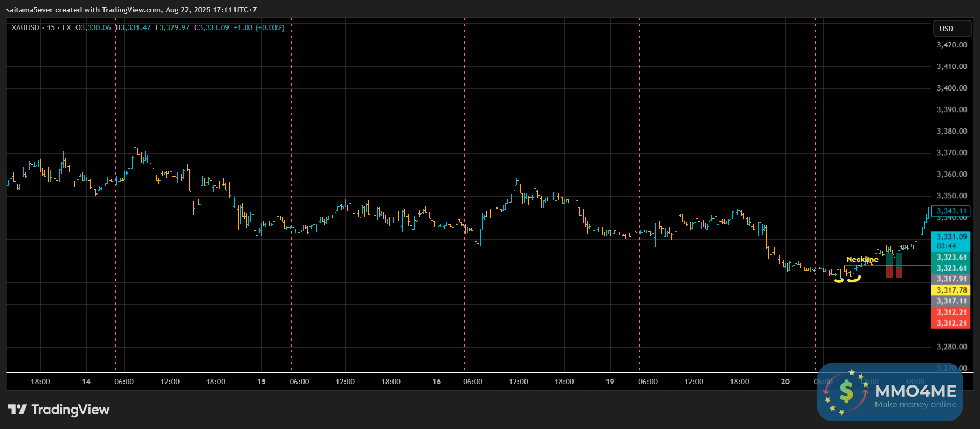Screen dimensions: 980x429
Task: Click the gray 3,317.11 price tag
Action: (x=951, y=301)
